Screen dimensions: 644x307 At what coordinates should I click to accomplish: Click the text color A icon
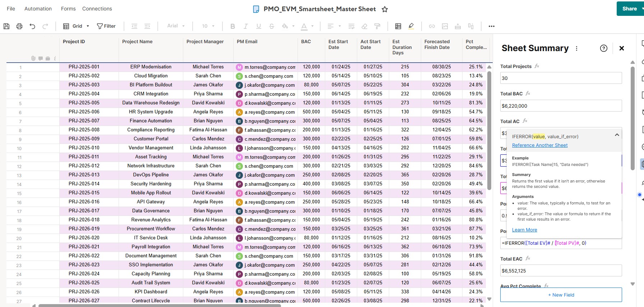304,26
